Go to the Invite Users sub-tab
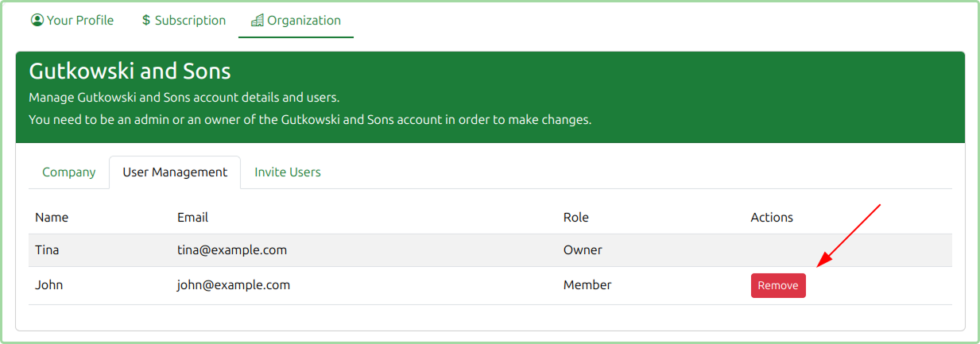The height and width of the screenshot is (344, 980). (x=288, y=172)
